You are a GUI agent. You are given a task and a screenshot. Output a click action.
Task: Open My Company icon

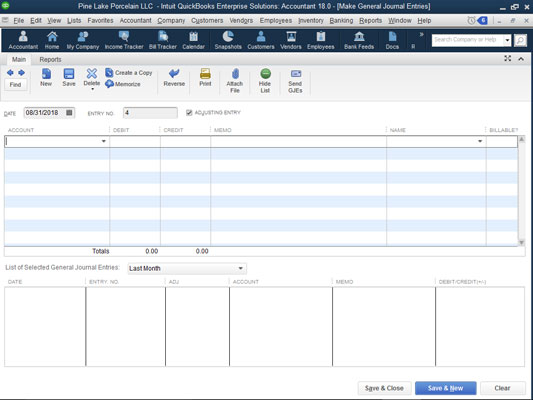(x=83, y=40)
